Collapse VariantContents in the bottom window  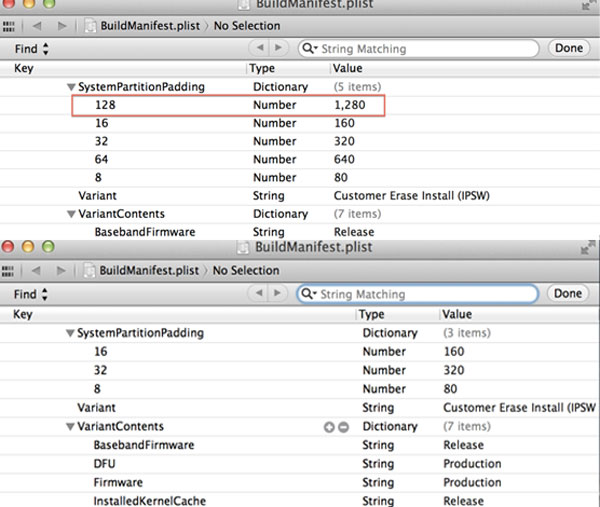pyautogui.click(x=70, y=427)
